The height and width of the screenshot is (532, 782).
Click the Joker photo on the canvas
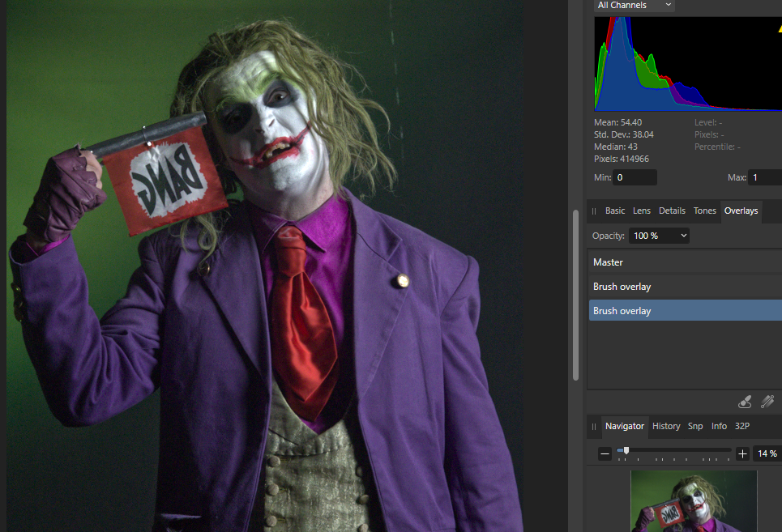pos(265,266)
